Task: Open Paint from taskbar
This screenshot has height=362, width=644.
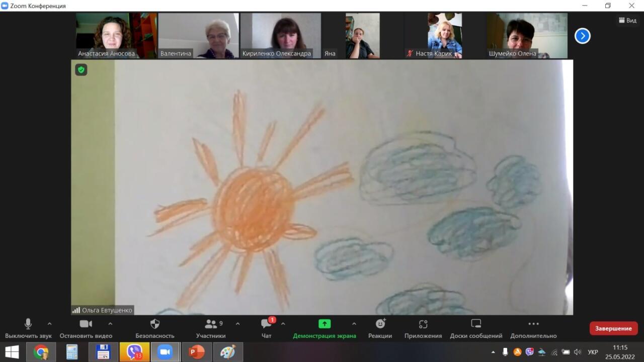Action: tap(228, 352)
